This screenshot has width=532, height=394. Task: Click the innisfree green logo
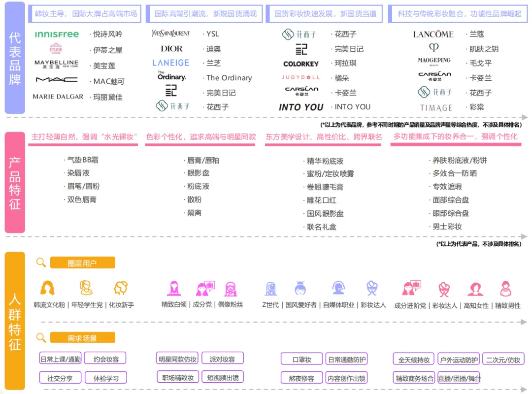tap(57, 34)
